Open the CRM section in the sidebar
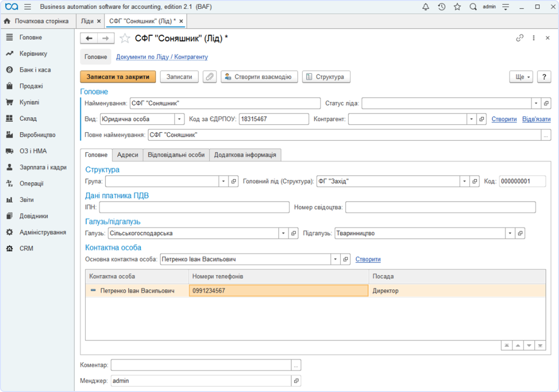559x392 pixels. (x=26, y=249)
